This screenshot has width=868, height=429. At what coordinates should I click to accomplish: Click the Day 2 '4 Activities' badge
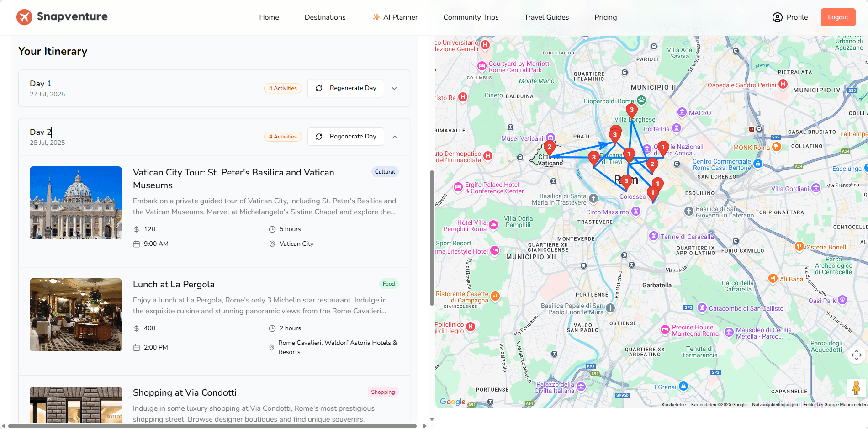pyautogui.click(x=283, y=137)
